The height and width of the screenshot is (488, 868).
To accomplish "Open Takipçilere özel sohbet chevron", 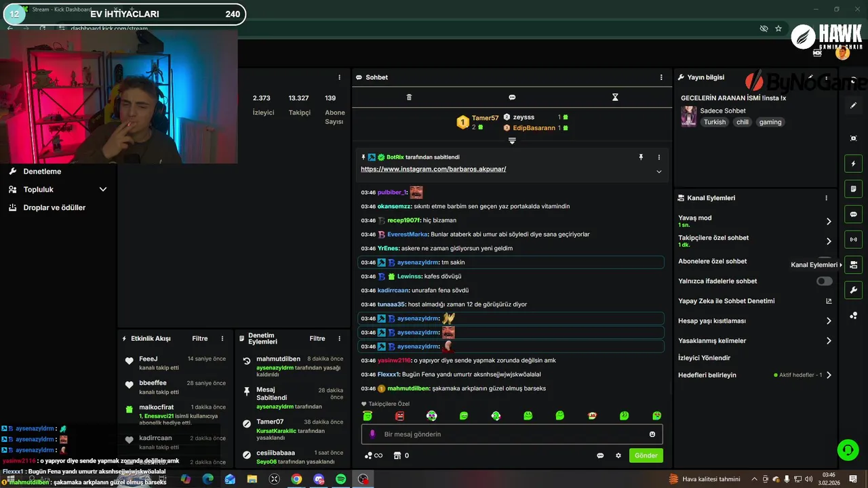I will coord(829,241).
